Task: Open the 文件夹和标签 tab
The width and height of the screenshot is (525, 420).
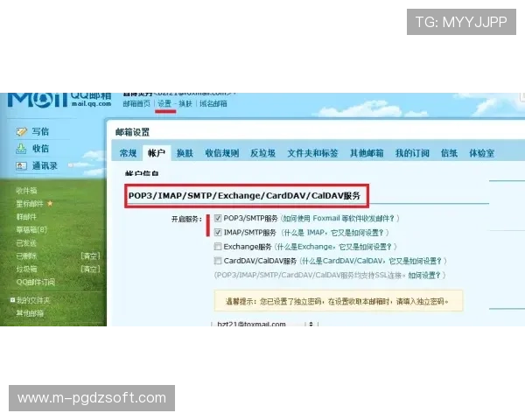Action: [x=312, y=153]
